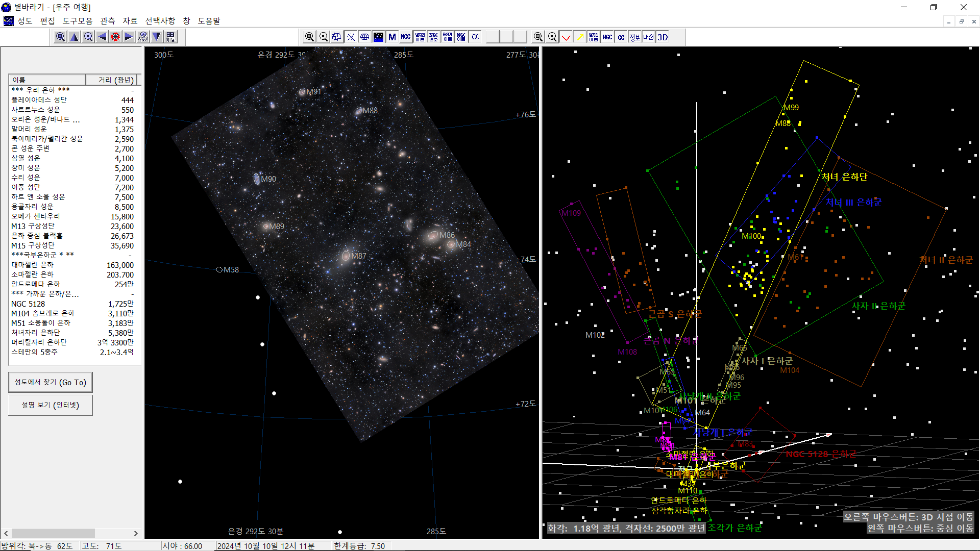
Task: Click the 찾기 (find) question-mark icon
Action: pos(143,37)
